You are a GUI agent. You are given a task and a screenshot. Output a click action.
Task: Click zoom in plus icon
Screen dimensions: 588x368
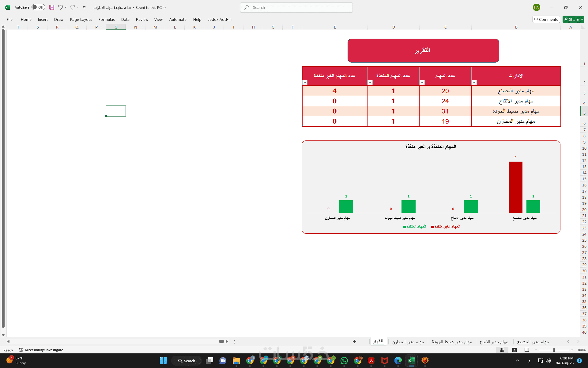(572, 350)
